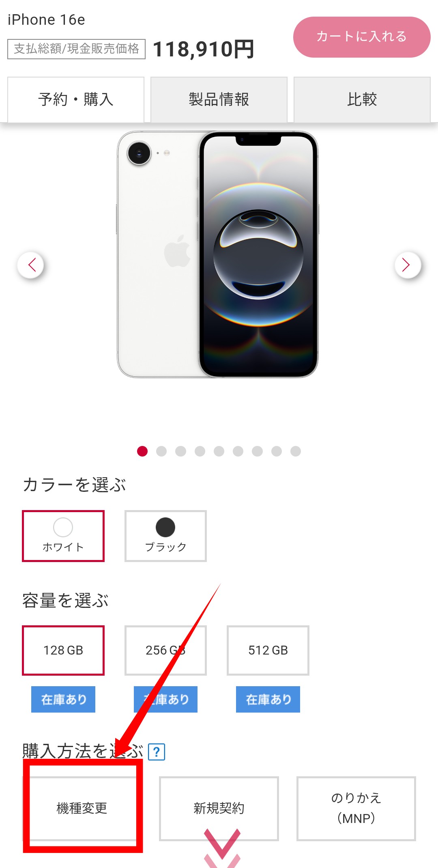
Task: Show the next product image with right arrow
Action: pyautogui.click(x=408, y=265)
